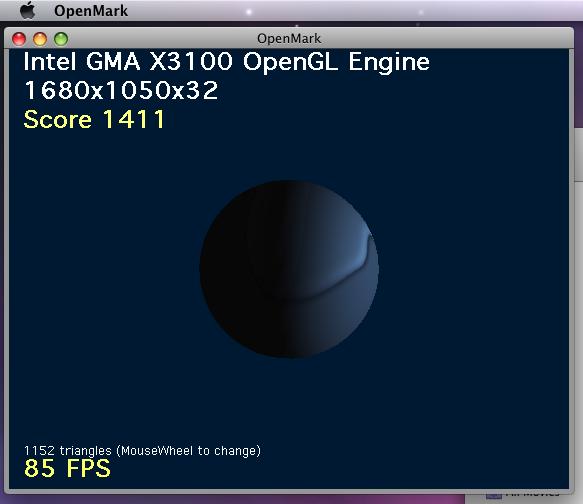
Task: Click the '85 FPS' readout
Action: (67, 468)
